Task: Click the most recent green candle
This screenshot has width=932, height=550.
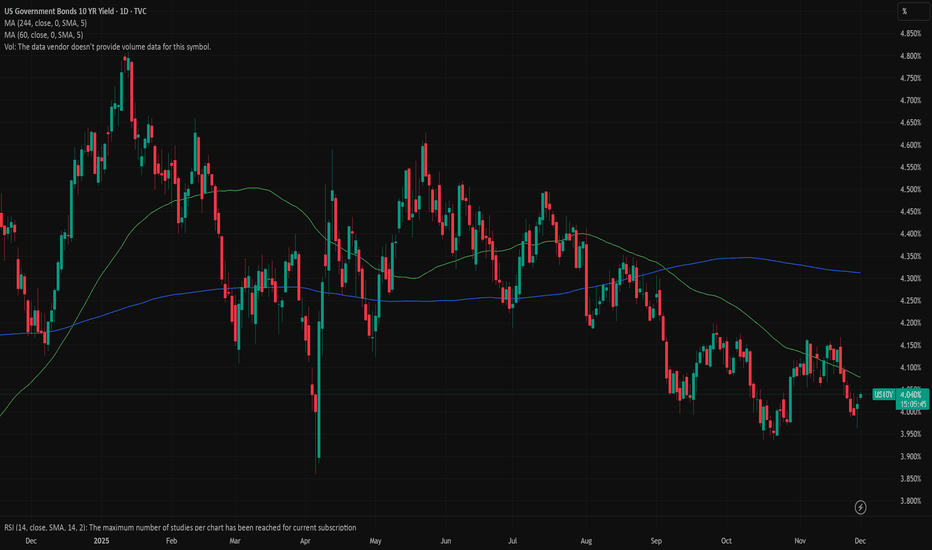Action: pos(860,395)
